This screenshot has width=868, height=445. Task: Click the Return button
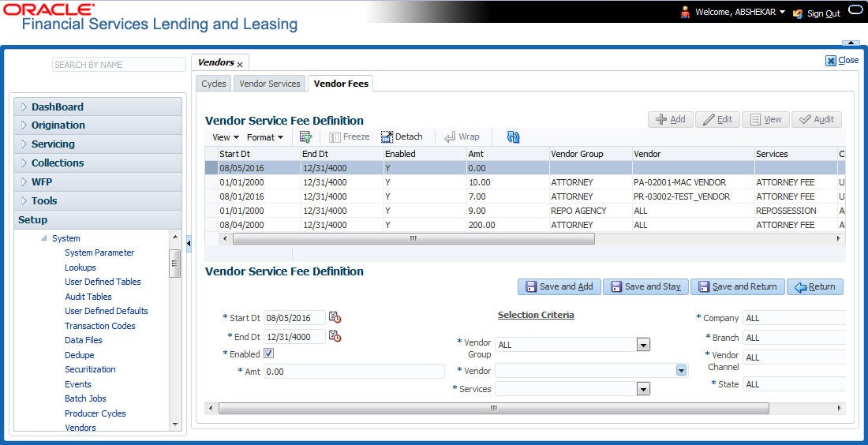coord(815,286)
